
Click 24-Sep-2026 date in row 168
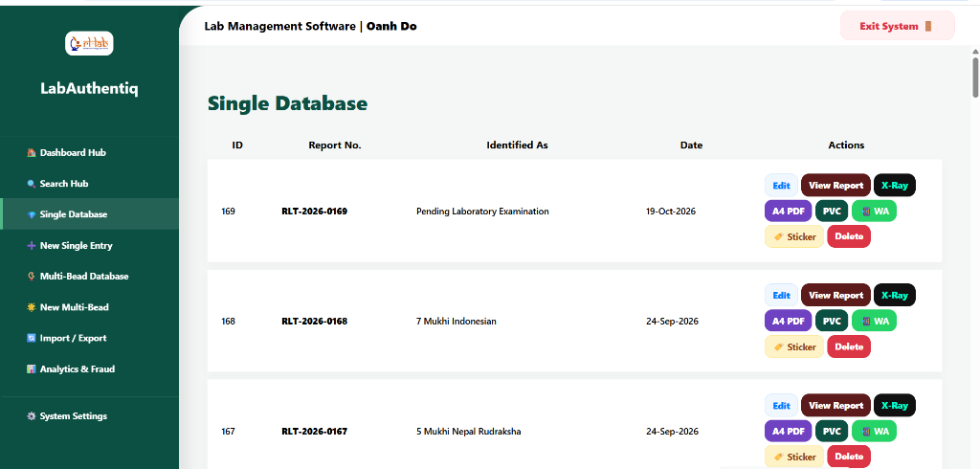672,322
